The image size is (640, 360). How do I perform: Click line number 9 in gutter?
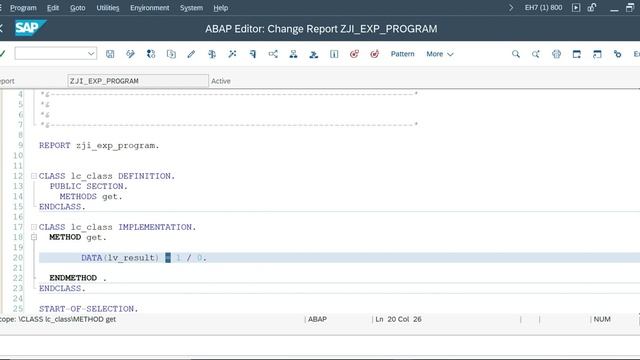21,145
